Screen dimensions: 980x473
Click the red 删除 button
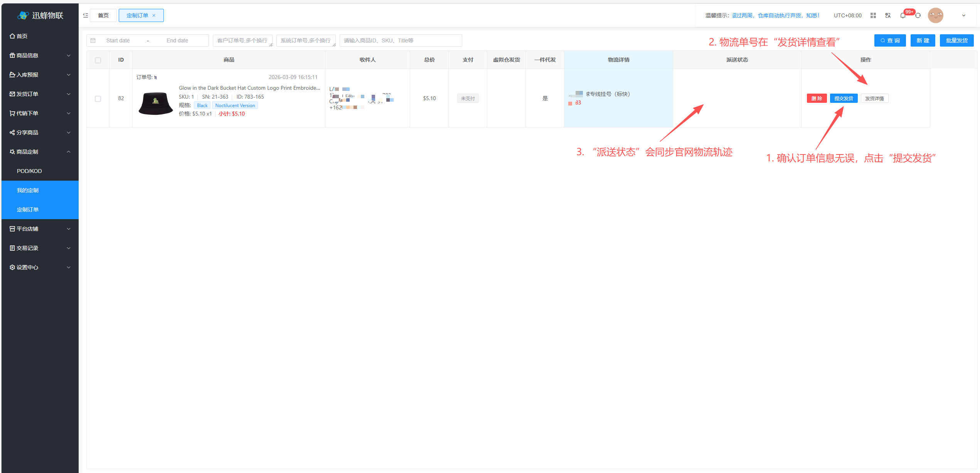pos(817,99)
